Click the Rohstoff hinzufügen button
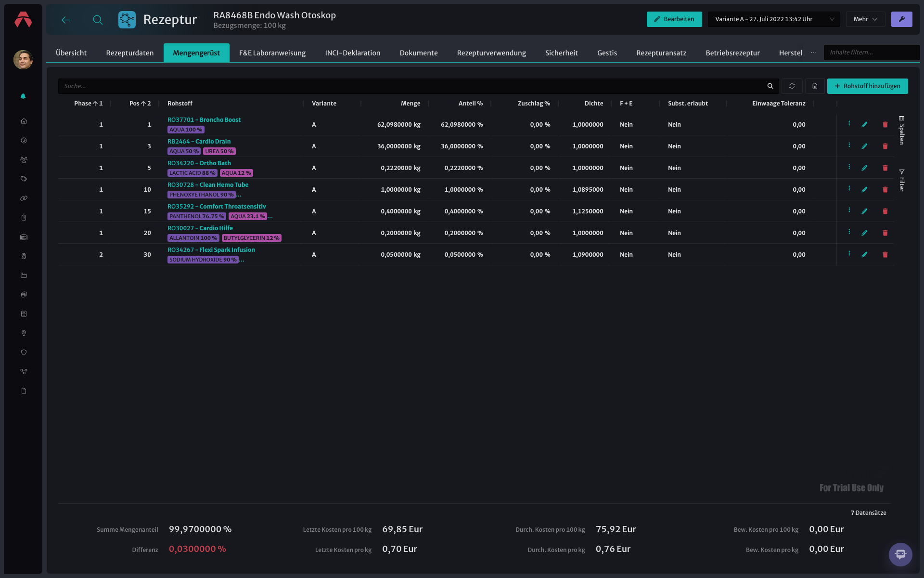 [867, 86]
